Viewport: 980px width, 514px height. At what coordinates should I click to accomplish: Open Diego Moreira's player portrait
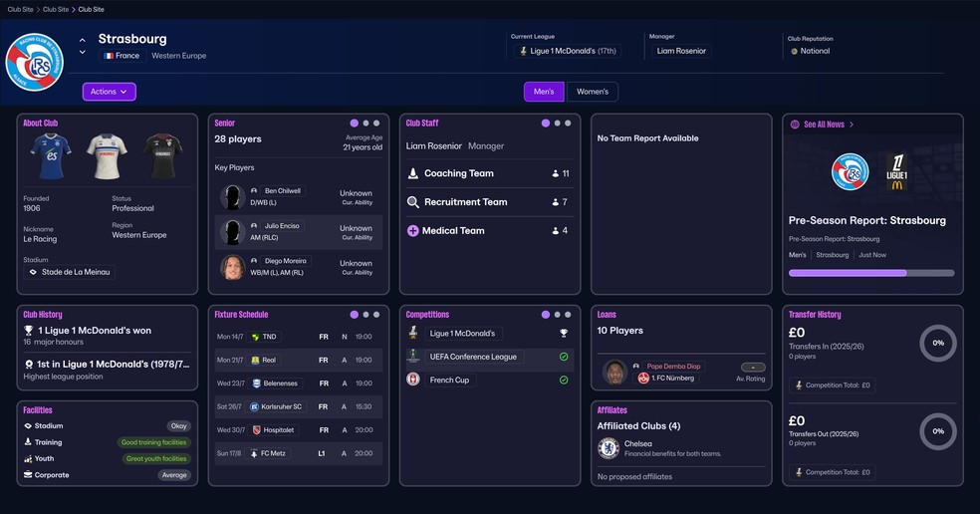coord(232,267)
